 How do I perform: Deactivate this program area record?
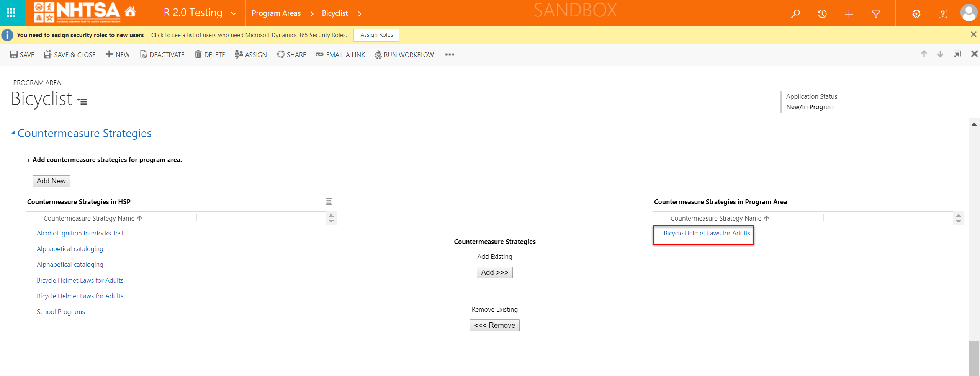point(162,55)
